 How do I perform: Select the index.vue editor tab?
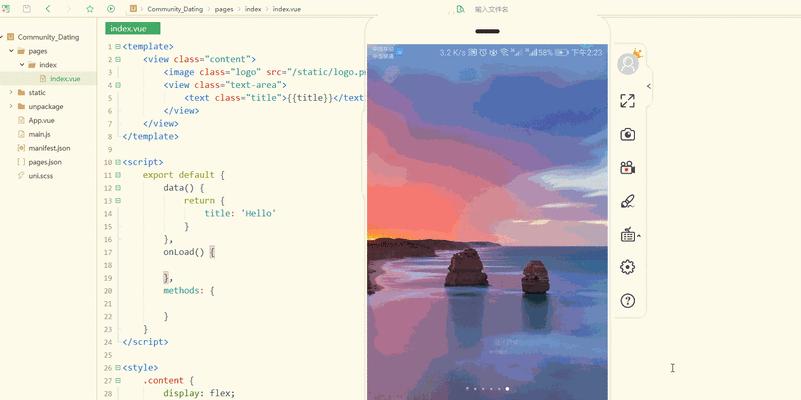pyautogui.click(x=133, y=29)
